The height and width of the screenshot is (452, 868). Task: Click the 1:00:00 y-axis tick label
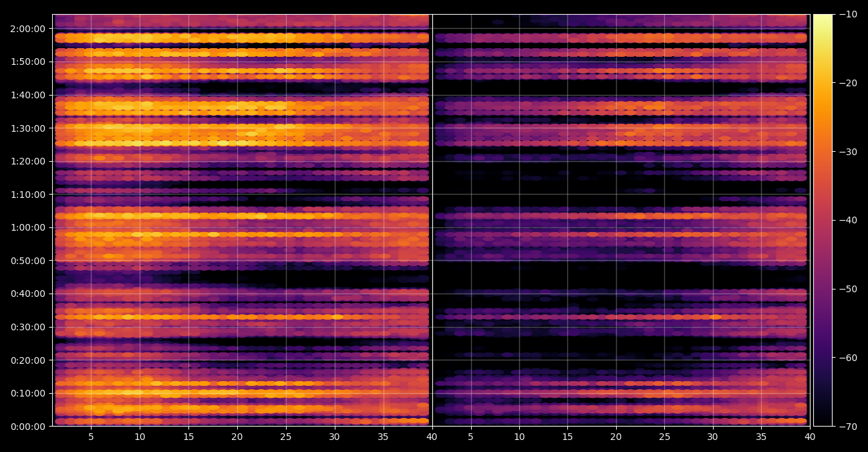click(x=28, y=227)
